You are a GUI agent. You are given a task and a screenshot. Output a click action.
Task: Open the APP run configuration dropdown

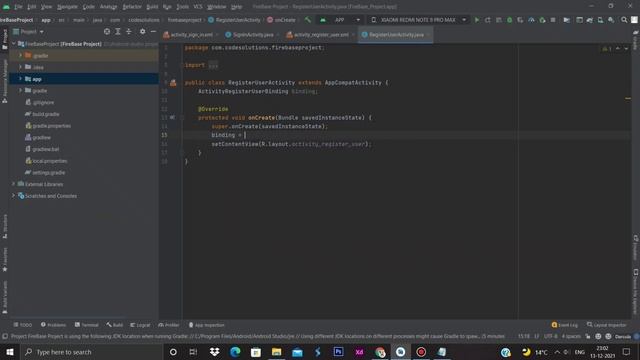[341, 20]
